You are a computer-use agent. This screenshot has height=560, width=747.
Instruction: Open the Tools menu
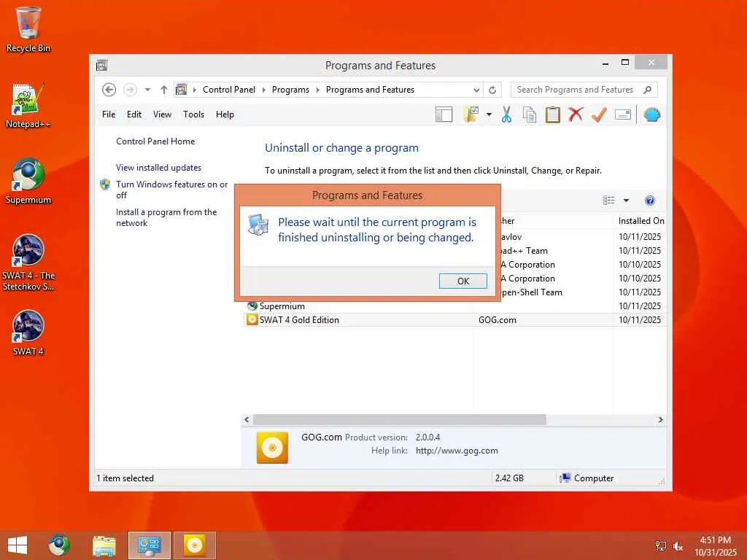coord(193,114)
